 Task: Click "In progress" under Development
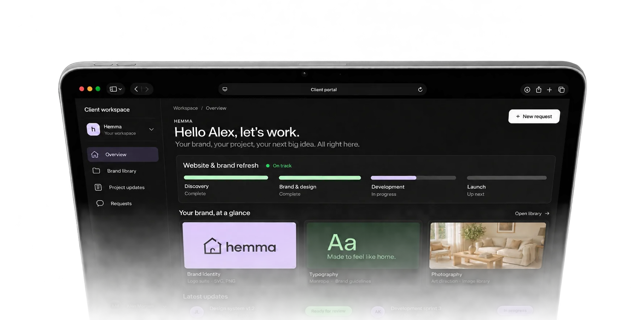(384, 194)
